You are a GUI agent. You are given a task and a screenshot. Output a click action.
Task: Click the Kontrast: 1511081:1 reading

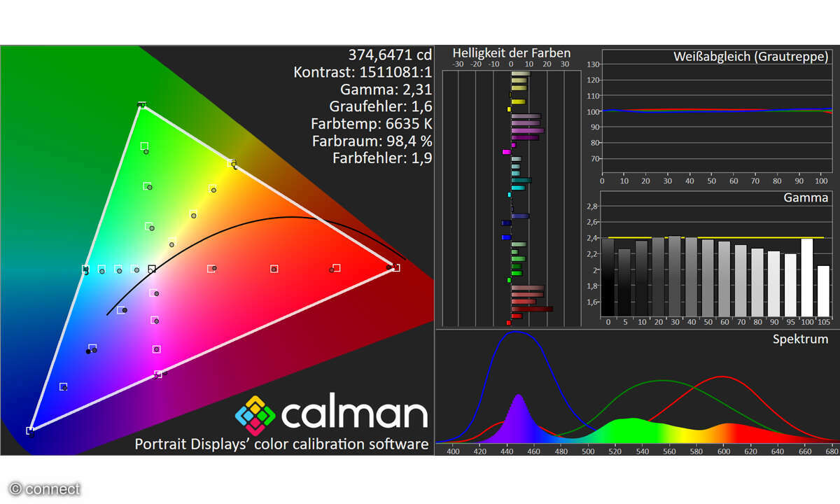(x=363, y=72)
